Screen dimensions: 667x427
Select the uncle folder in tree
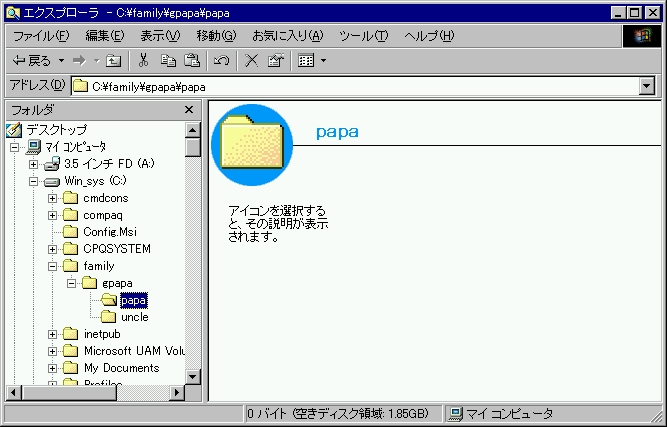coord(134,317)
